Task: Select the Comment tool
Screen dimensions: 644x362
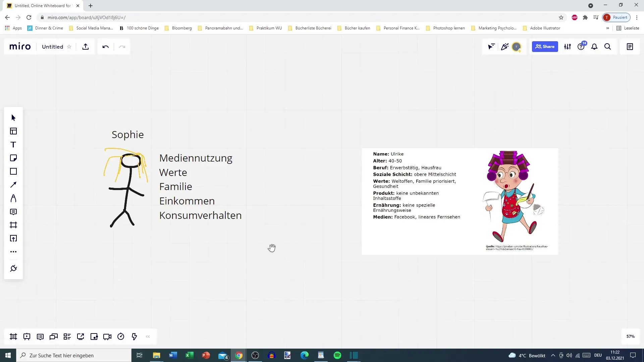Action: click(13, 212)
